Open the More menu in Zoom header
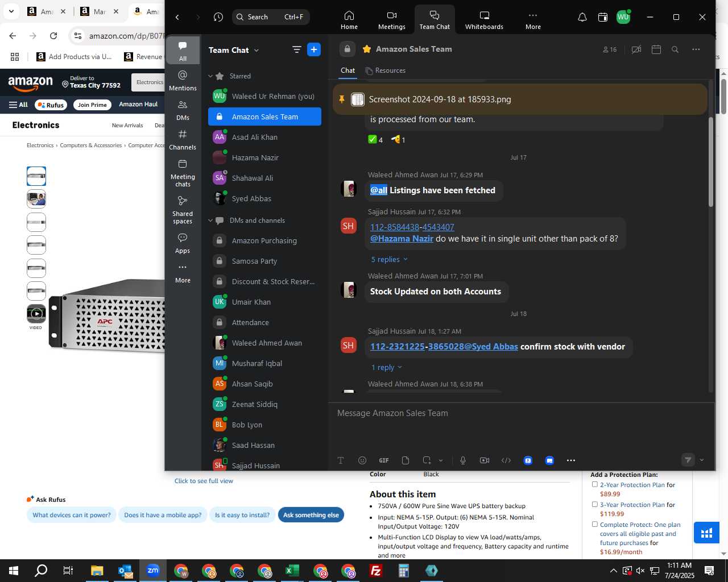 (533, 20)
